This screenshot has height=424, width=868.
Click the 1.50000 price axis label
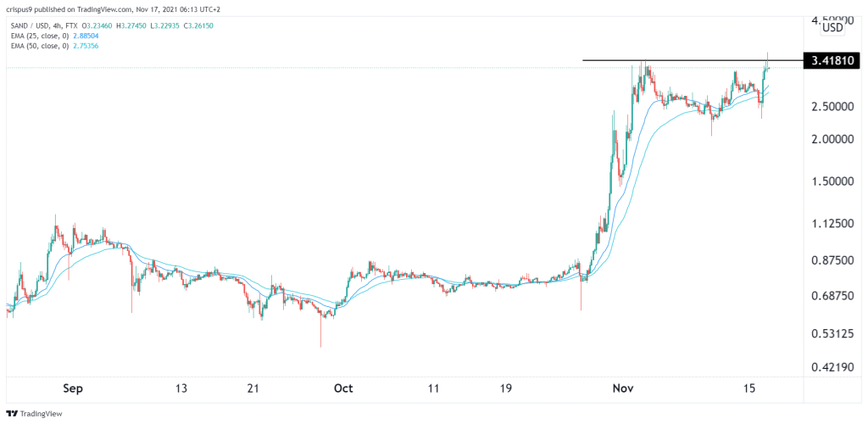click(833, 182)
